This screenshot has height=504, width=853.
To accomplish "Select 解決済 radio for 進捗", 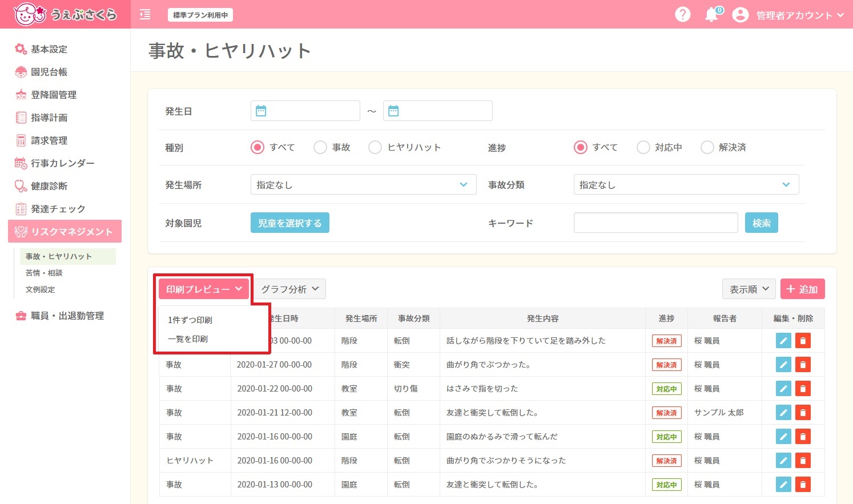I will pos(707,147).
